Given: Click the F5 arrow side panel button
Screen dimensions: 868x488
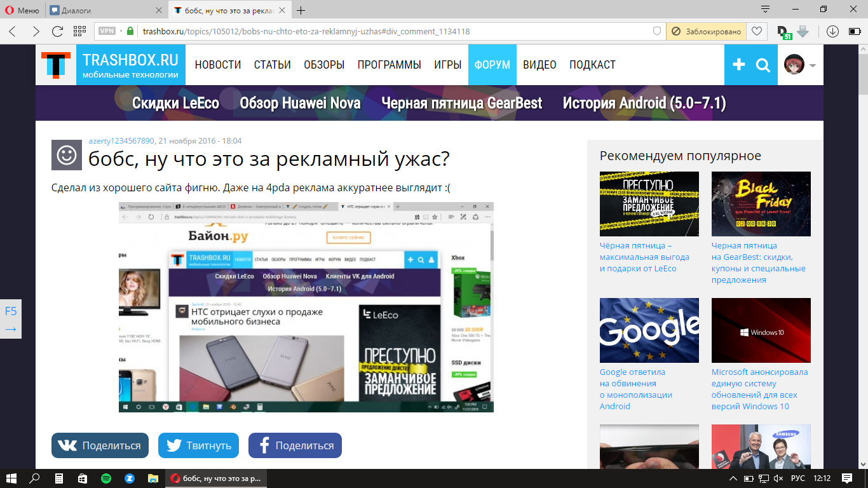Looking at the screenshot, I should point(11,319).
